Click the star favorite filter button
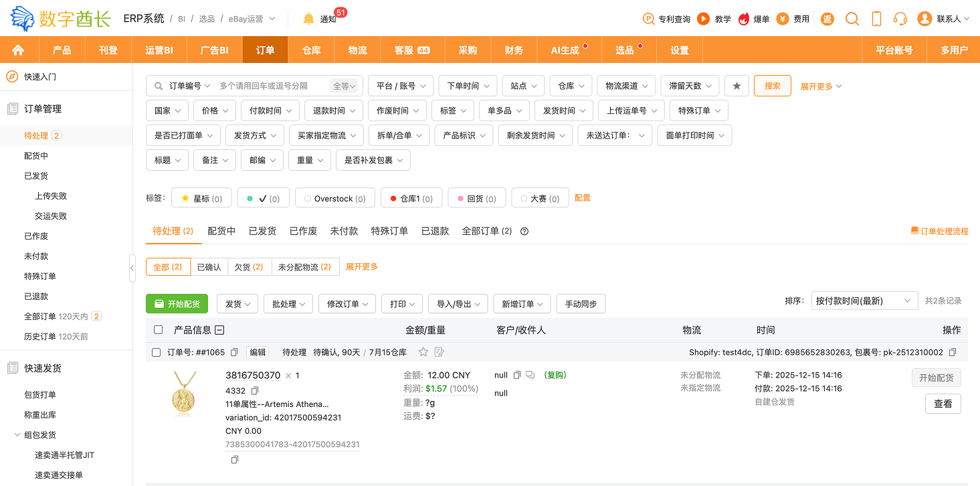The image size is (980, 486). [x=737, y=86]
